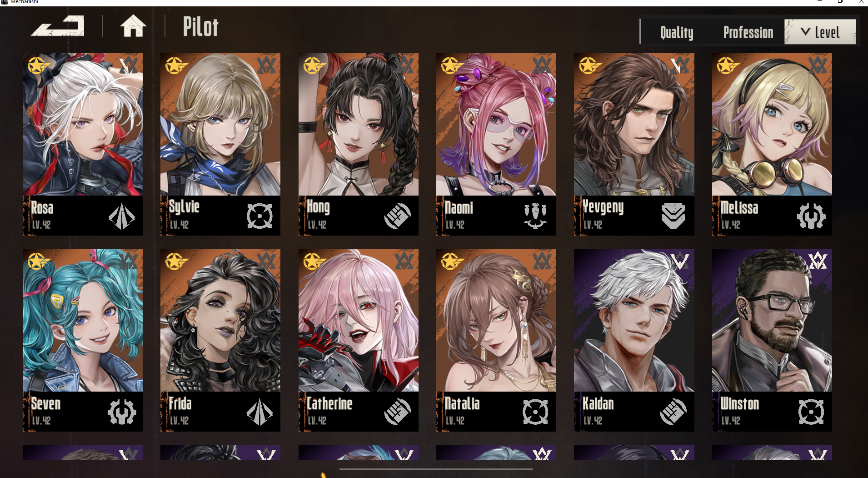Sort pilots by Profession
The width and height of the screenshot is (868, 478).
pos(748,33)
